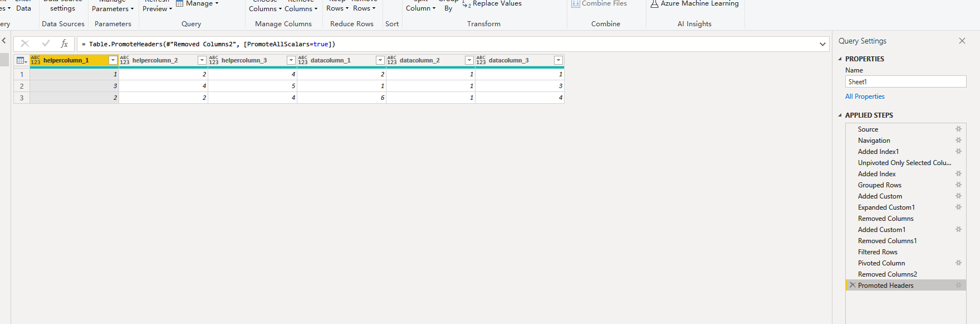Click the Manage table icon in Query group
Viewport: 980px width, 324px height.
[180, 3]
